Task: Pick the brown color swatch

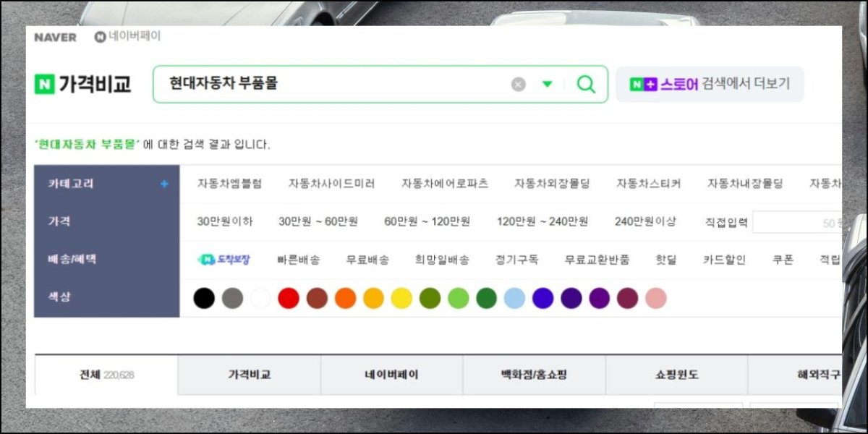Action: click(317, 298)
